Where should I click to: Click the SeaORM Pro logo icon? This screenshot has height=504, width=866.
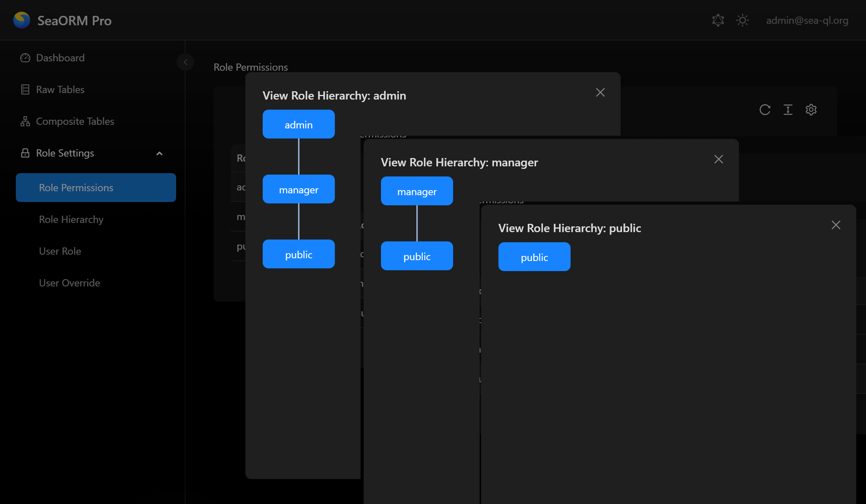click(x=21, y=20)
